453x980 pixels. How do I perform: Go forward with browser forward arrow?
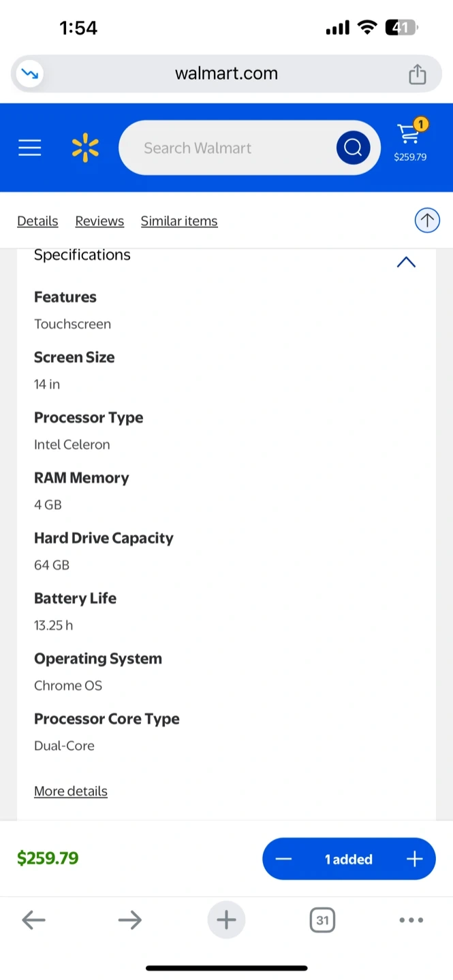(129, 921)
